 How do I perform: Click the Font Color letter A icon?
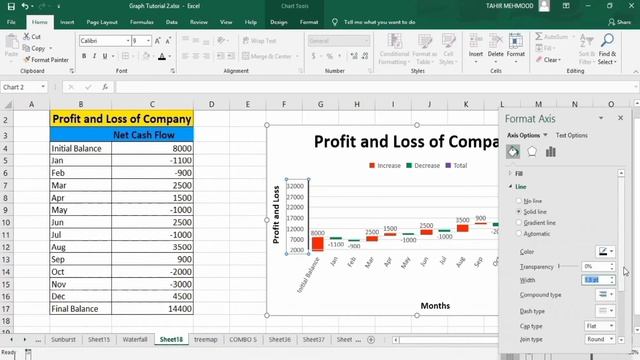click(162, 56)
